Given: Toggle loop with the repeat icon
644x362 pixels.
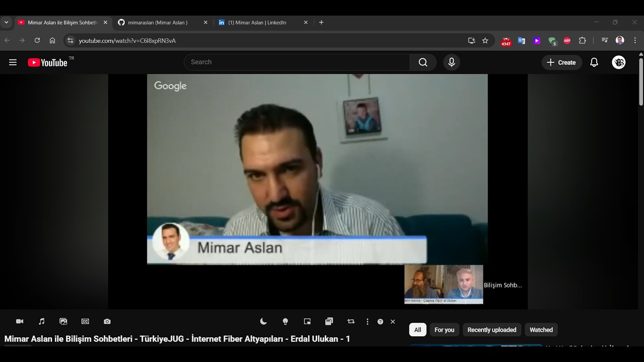Looking at the screenshot, I should (351, 321).
